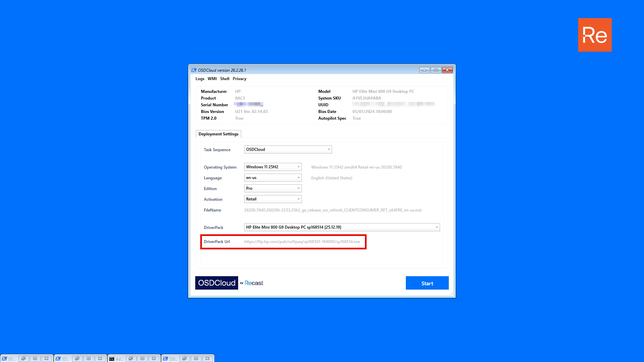Restore the first minimized PowerShell window

click(x=23, y=359)
